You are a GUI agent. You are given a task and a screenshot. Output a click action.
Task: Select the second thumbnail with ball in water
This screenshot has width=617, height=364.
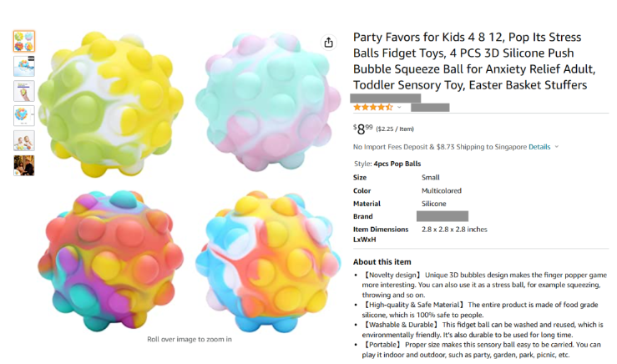pyautogui.click(x=23, y=66)
